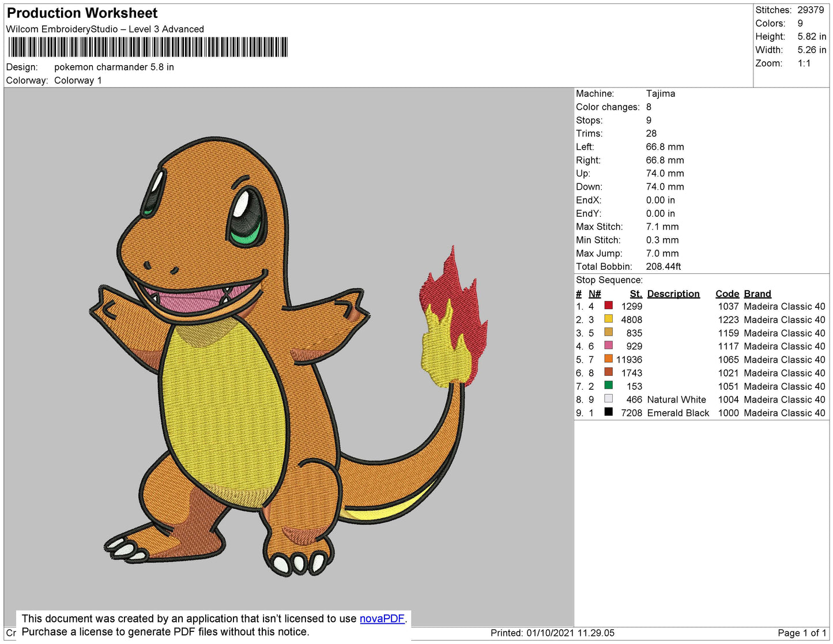Click the 'Brand' column header
Screen dimensions: 833x644
[757, 293]
